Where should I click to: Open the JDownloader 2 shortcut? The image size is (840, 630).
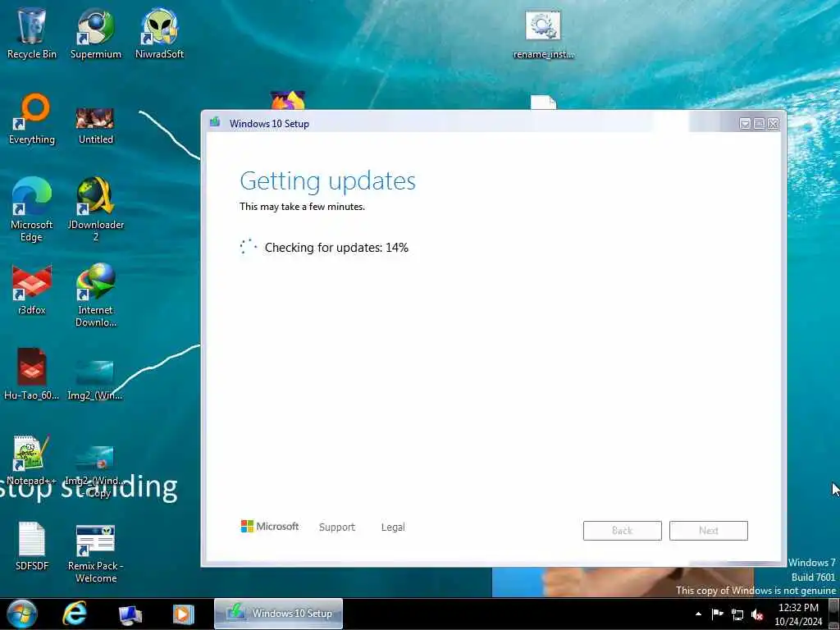[95, 209]
